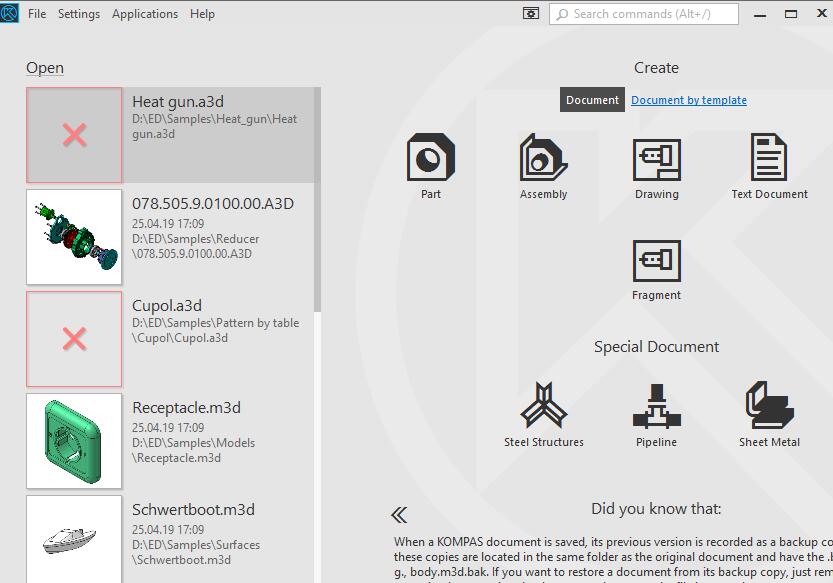Open the Schwertboot.m3d boat thumbnail

74,539
